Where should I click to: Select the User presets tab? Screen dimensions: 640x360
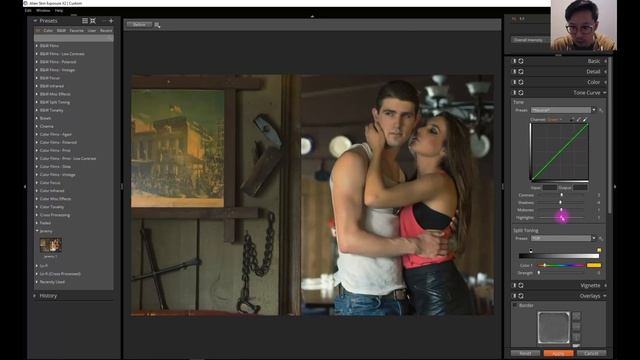[x=92, y=31]
